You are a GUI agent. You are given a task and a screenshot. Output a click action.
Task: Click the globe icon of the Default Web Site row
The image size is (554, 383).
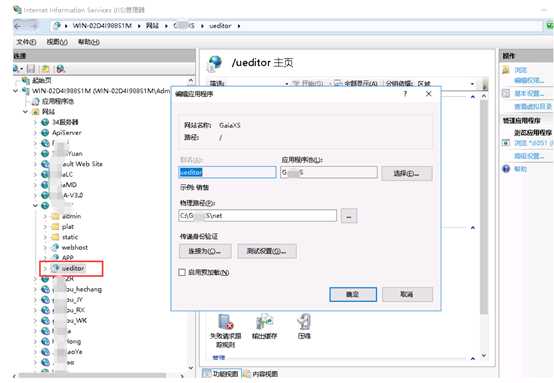(45, 164)
